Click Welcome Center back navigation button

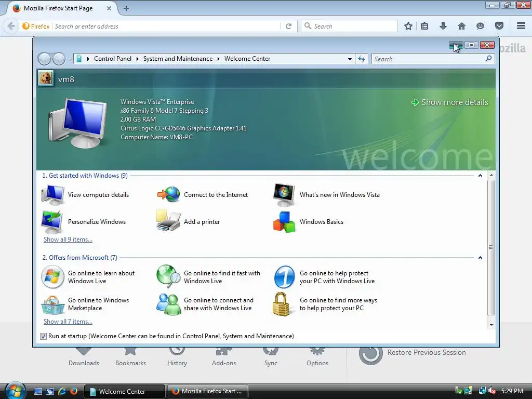45,59
